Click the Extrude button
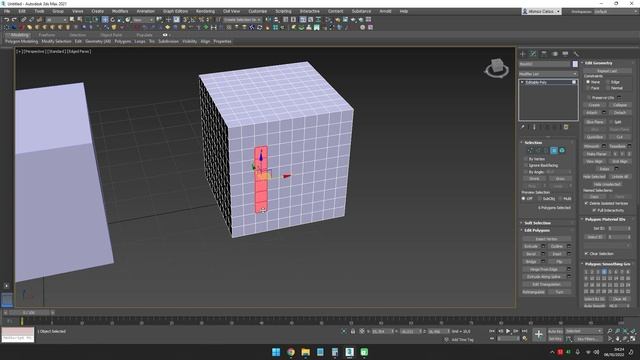Viewport: 640px width, 360px height. pyautogui.click(x=531, y=247)
